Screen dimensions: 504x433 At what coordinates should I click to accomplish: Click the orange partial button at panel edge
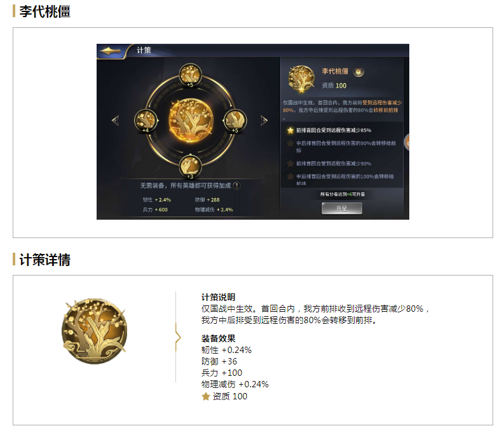click(x=407, y=142)
